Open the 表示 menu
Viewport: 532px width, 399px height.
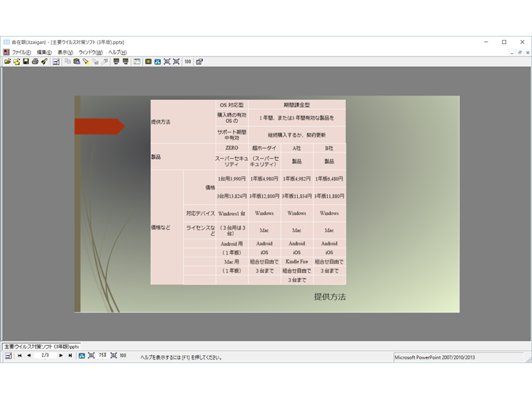(x=65, y=52)
